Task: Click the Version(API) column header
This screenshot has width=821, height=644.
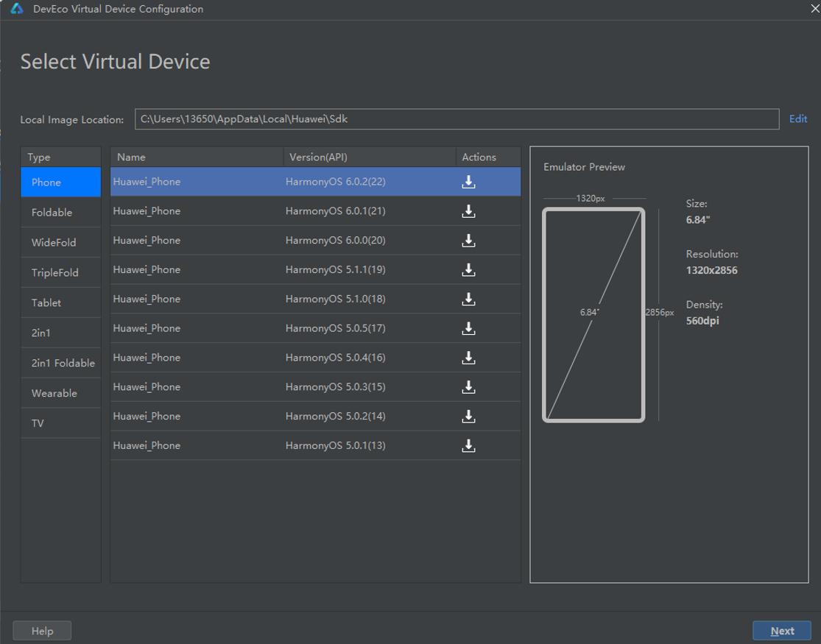Action: coord(370,157)
